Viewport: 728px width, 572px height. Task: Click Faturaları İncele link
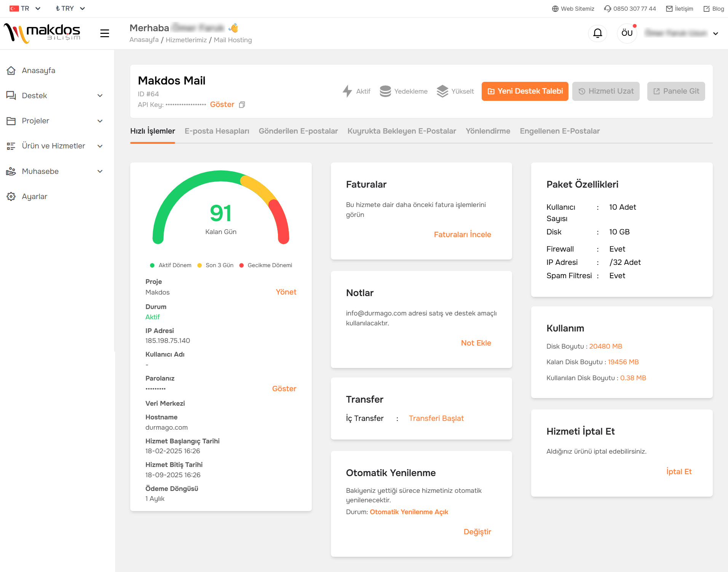click(x=462, y=234)
